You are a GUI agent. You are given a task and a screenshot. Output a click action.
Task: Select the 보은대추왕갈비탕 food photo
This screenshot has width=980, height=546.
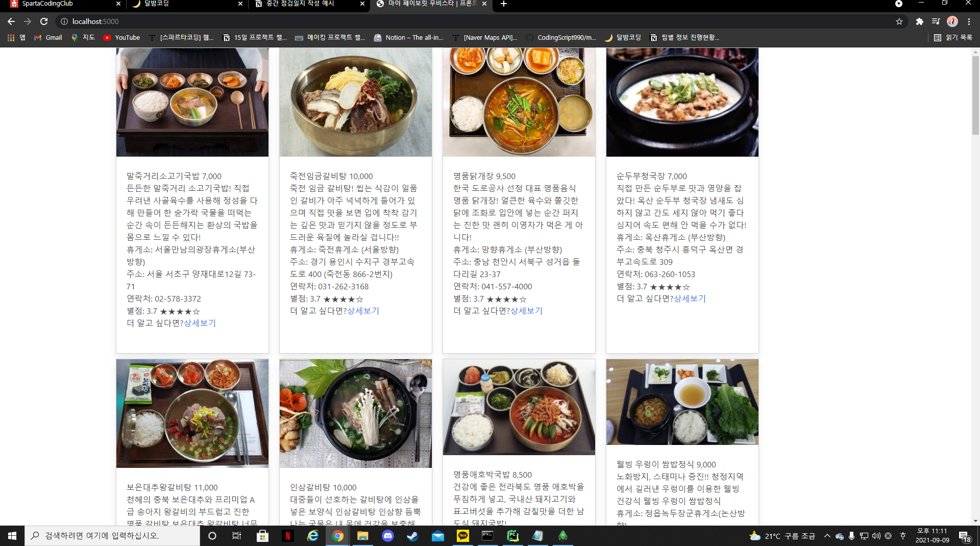(x=192, y=413)
